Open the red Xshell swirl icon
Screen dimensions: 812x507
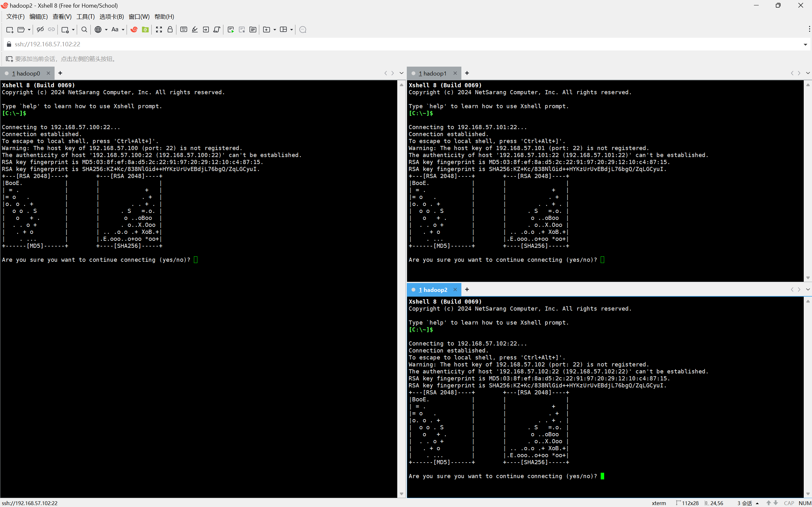[x=134, y=30]
